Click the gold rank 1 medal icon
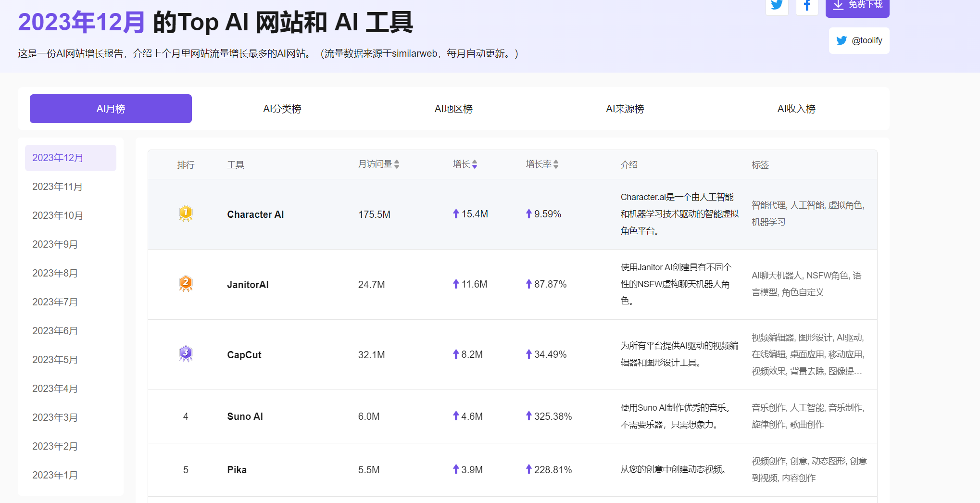Viewport: 980px width, 503px height. (186, 214)
